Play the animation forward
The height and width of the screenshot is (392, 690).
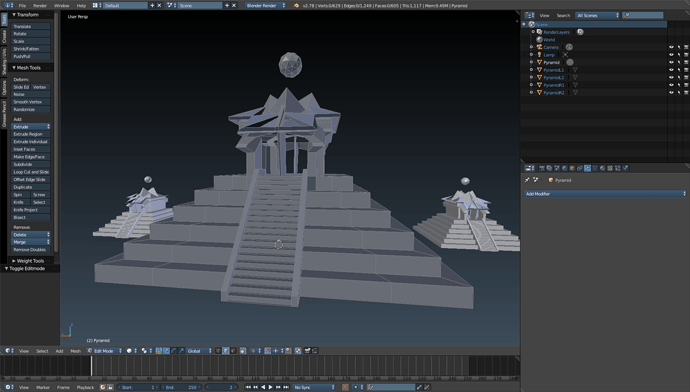(271, 387)
